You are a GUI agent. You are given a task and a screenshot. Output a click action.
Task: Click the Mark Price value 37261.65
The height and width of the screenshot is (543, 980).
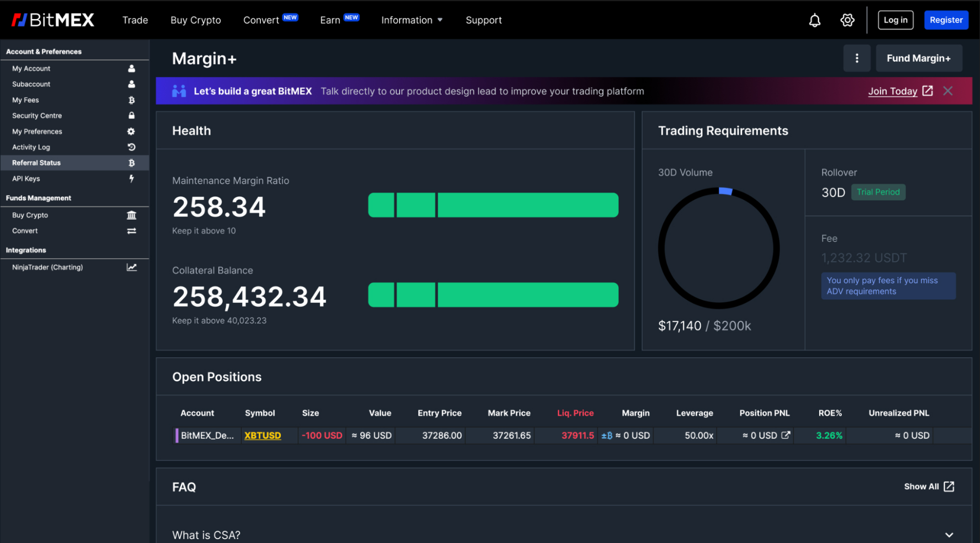point(511,435)
